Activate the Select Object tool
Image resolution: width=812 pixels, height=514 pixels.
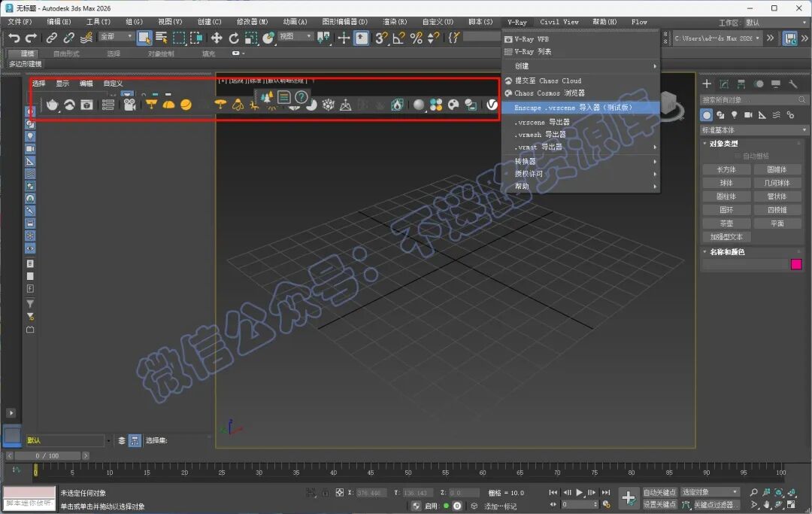[144, 38]
